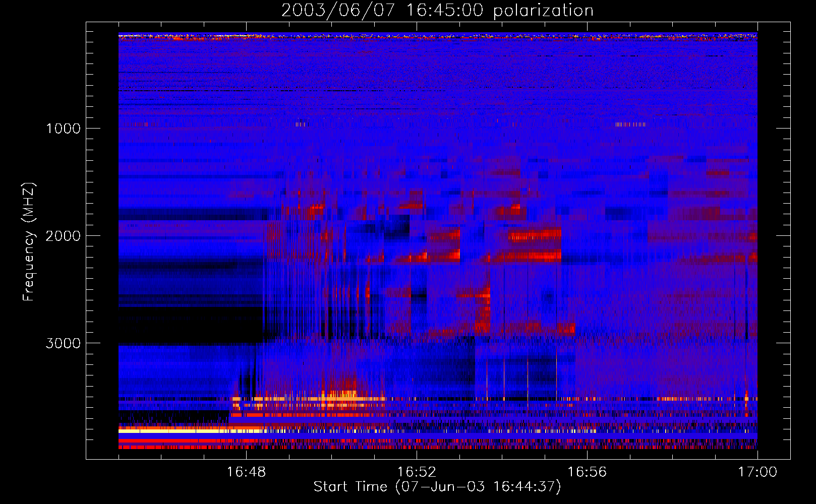Click the 16:56 time tick label
Screen dimensions: 816x504
(x=587, y=472)
